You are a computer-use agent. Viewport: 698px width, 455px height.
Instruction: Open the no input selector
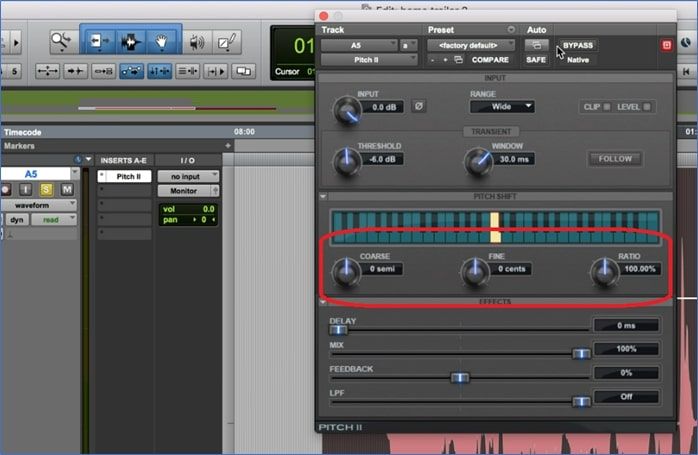point(188,176)
